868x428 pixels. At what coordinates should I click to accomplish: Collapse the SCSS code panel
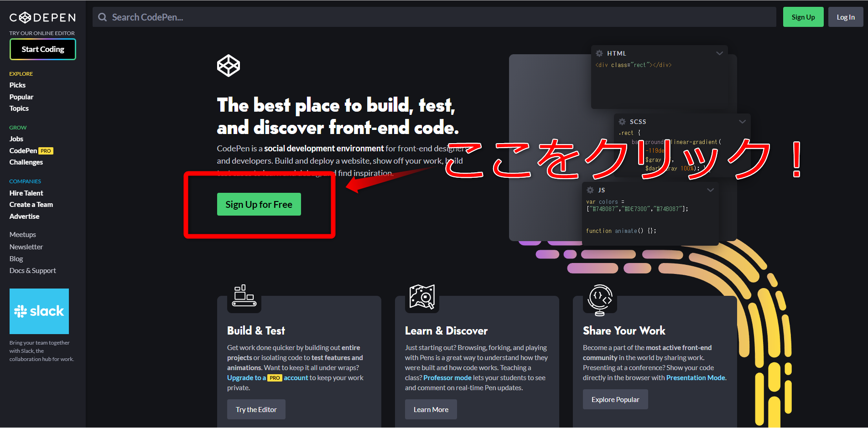(x=743, y=122)
